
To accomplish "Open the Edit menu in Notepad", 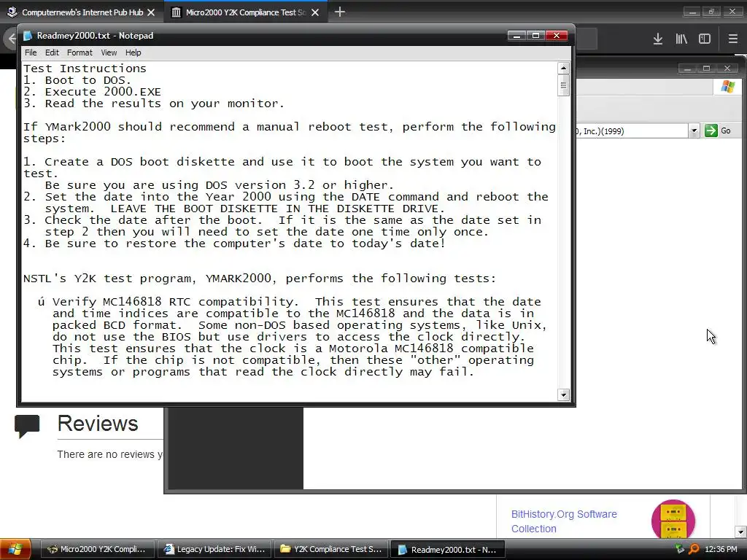I will click(x=52, y=52).
